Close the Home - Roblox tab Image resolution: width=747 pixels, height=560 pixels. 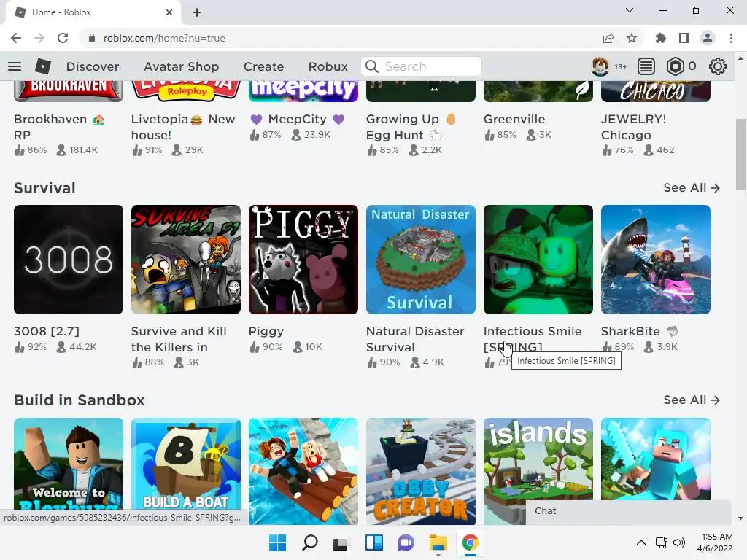[169, 12]
